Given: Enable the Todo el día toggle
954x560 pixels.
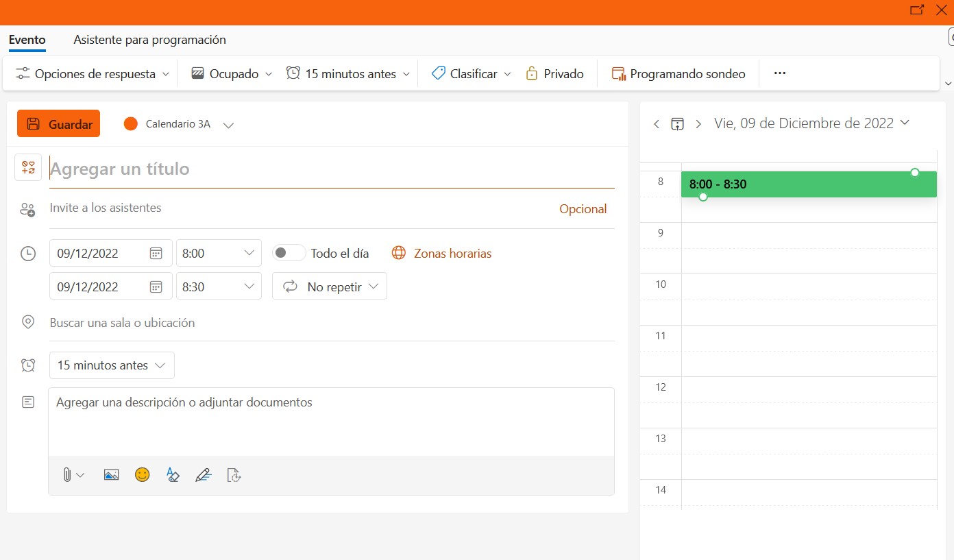Looking at the screenshot, I should (x=289, y=253).
